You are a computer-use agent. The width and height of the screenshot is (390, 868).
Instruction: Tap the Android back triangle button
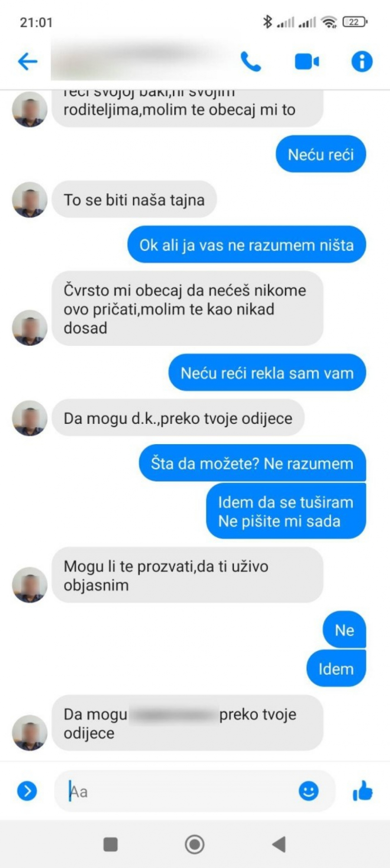click(x=279, y=844)
